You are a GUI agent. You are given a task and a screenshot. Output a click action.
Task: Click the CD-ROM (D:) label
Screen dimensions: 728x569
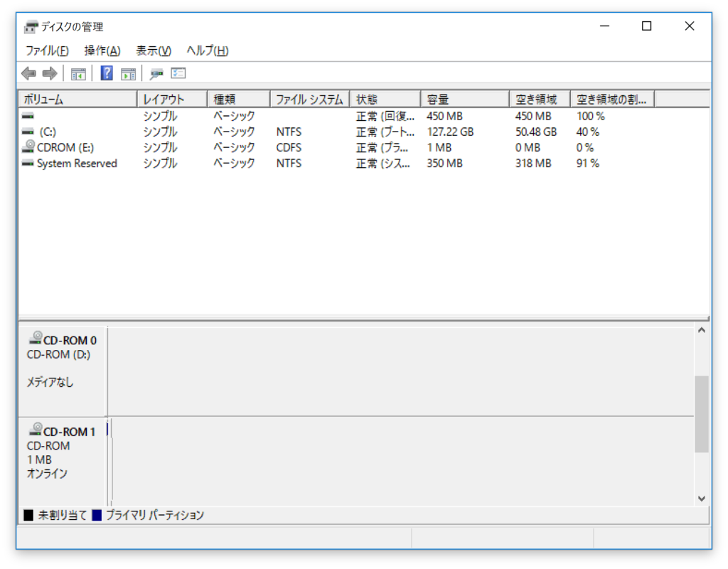pyautogui.click(x=58, y=355)
